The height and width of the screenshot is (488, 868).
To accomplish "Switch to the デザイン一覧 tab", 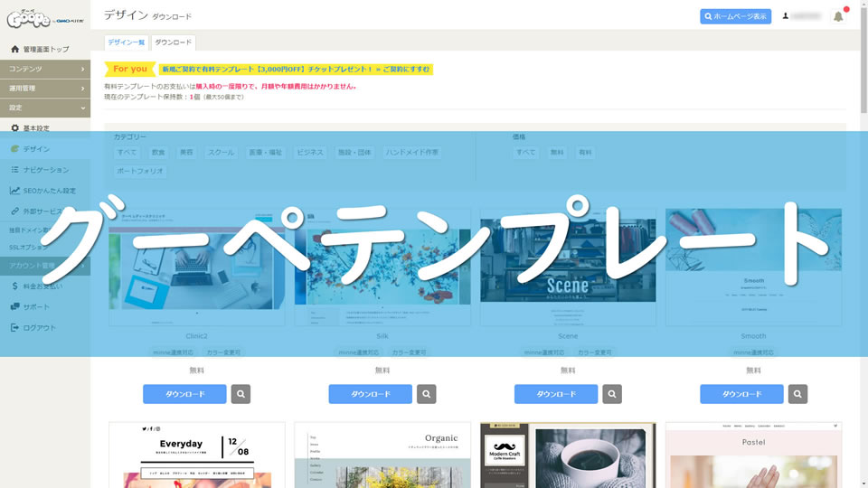I will coord(127,42).
